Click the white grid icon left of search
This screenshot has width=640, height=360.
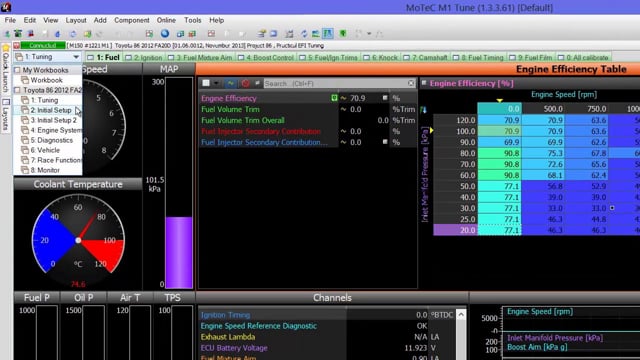(x=206, y=83)
